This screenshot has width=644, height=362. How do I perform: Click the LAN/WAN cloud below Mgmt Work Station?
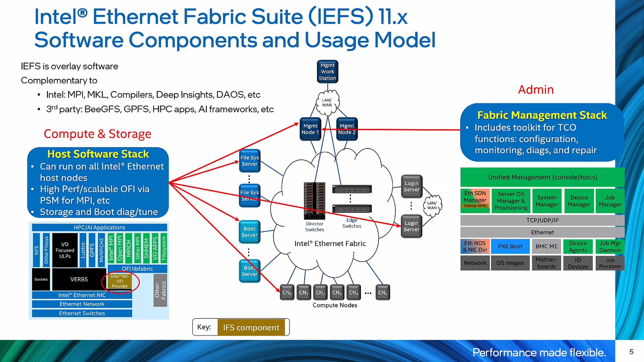click(x=327, y=103)
